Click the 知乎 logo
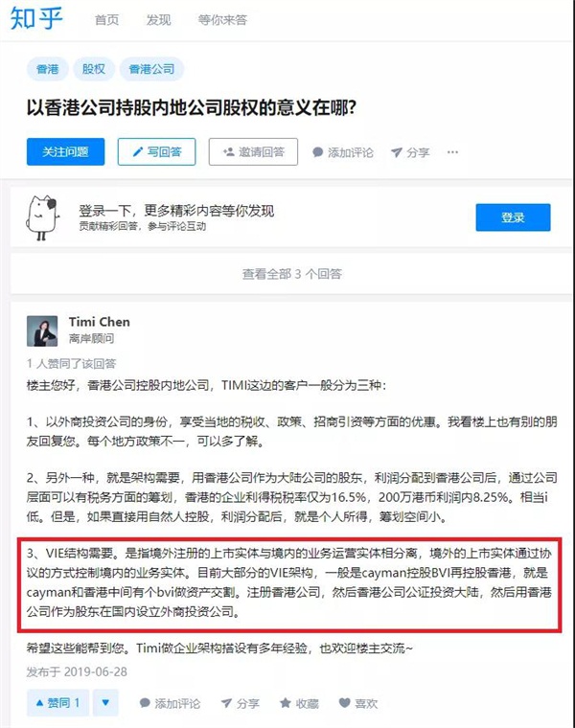 pos(36,19)
